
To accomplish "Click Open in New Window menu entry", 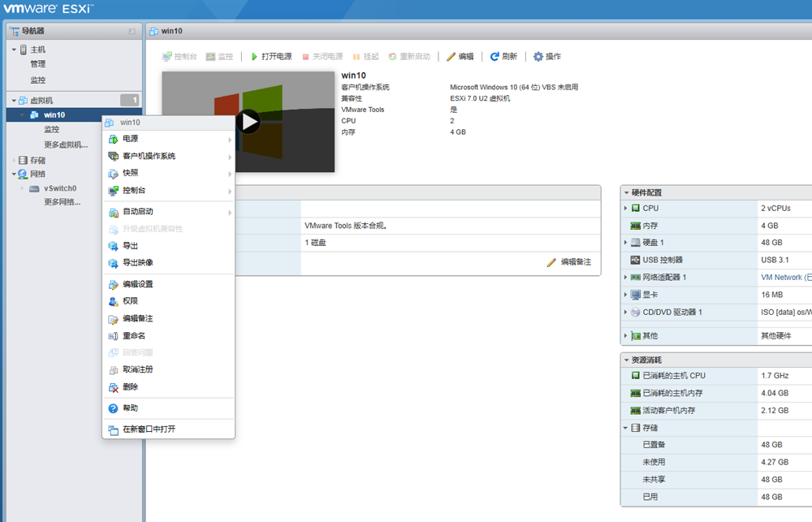I will coord(149,429).
